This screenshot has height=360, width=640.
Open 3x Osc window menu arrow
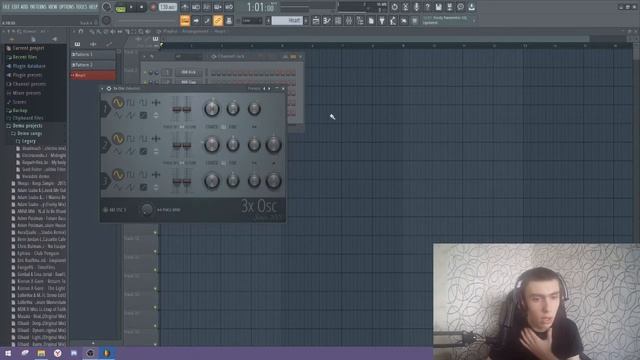tap(102, 89)
